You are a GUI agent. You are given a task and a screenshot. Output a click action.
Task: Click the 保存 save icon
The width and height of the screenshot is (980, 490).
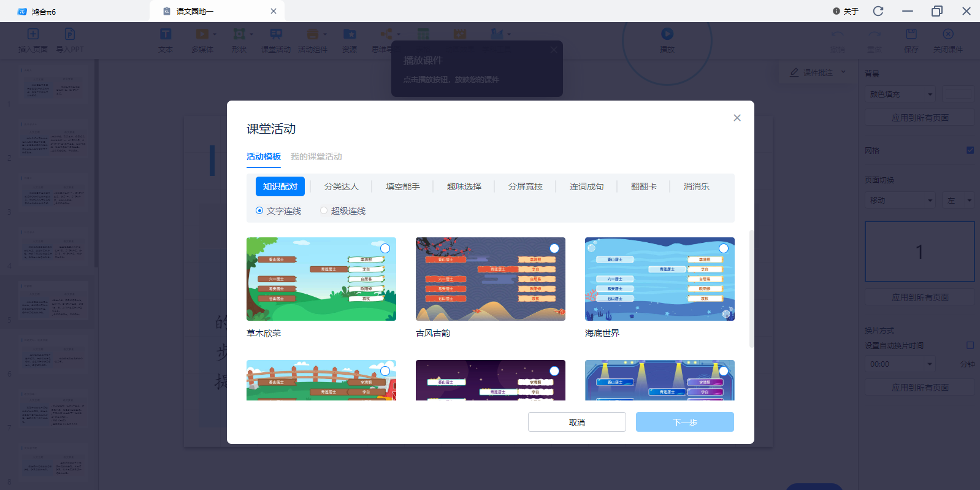click(x=911, y=34)
